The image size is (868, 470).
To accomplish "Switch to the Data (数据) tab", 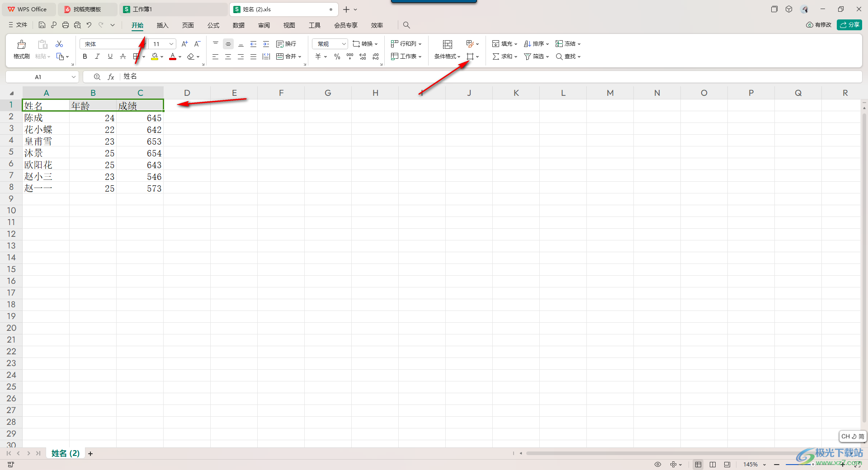I will [x=239, y=25].
